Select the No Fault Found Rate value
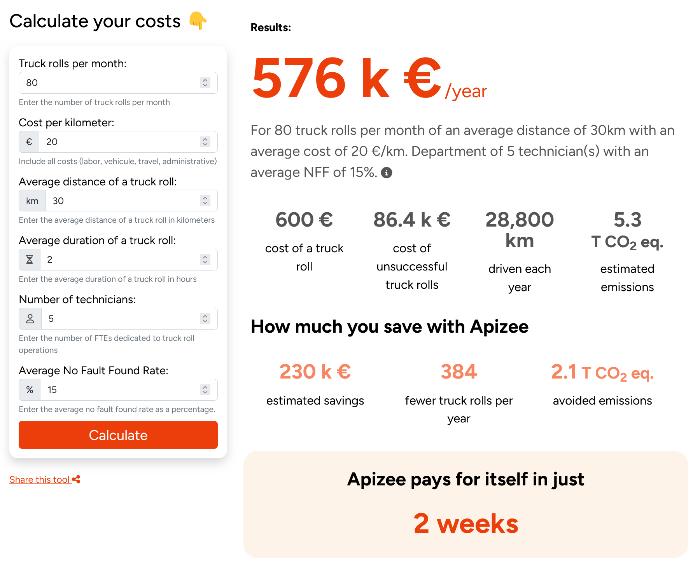 (x=117, y=390)
